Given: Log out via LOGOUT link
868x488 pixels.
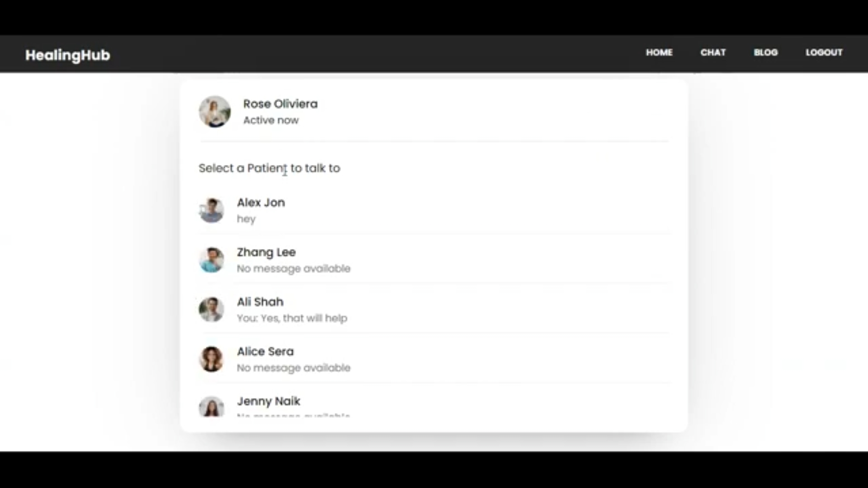Looking at the screenshot, I should 824,52.
